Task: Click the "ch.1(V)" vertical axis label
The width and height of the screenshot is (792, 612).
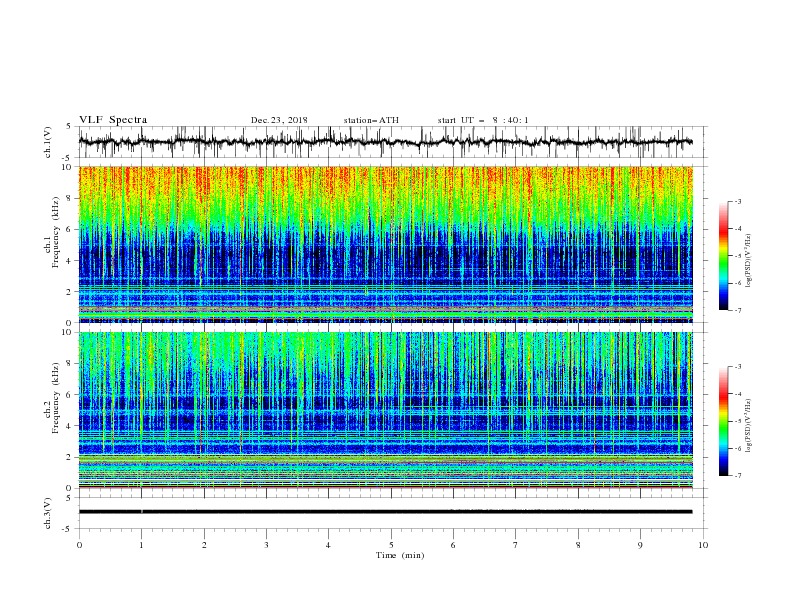Action: tap(48, 142)
